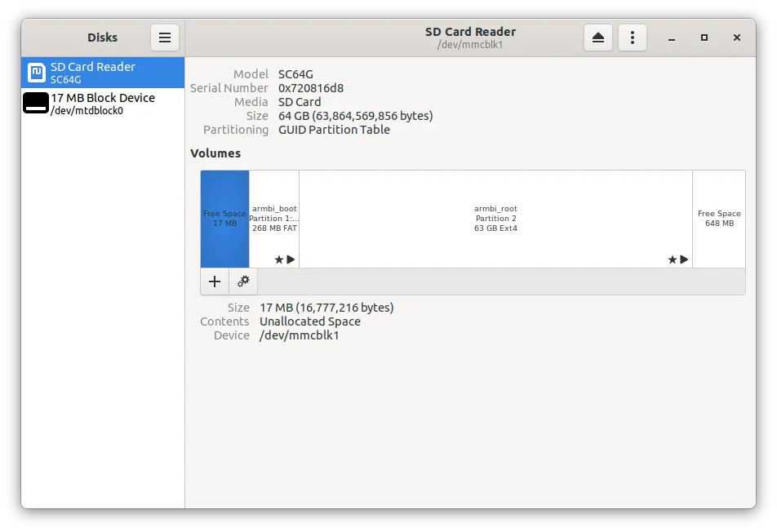Viewport: 777px width, 532px height.
Task: Minimize the Disks window
Action: 671,38
